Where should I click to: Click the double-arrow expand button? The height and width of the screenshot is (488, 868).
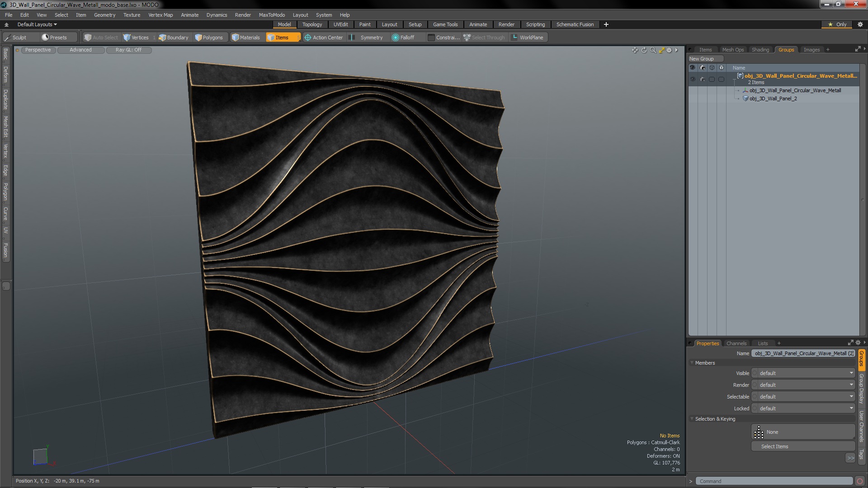coord(850,458)
